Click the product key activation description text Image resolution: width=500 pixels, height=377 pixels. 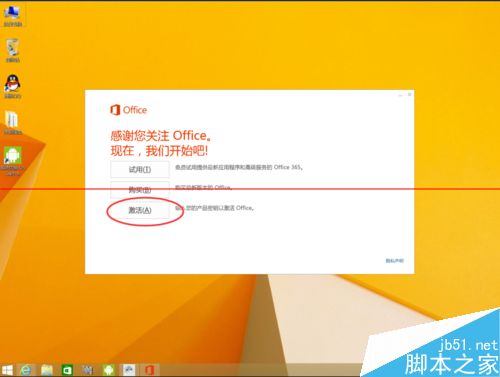pyautogui.click(x=215, y=208)
